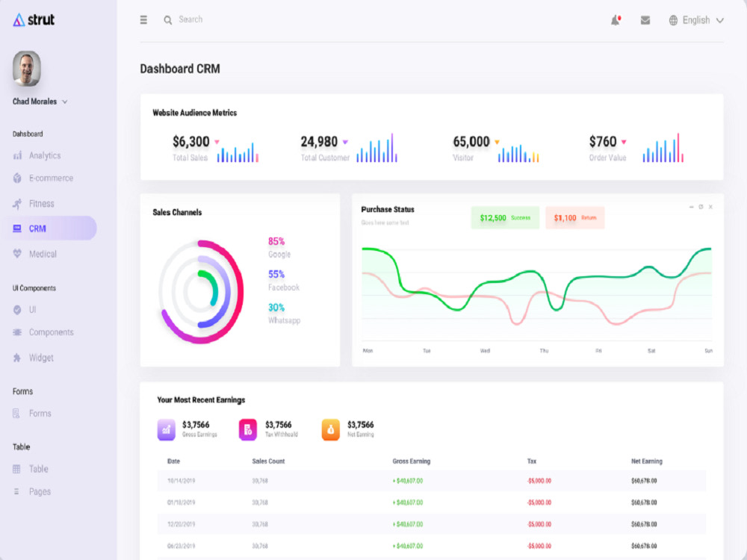Click the Order Value mini bar chart
747x560 pixels.
(663, 148)
